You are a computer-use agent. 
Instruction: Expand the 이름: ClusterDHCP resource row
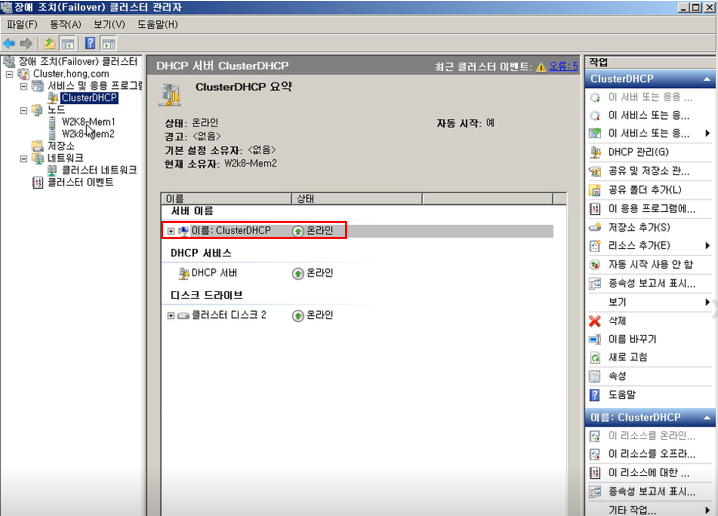click(x=171, y=231)
